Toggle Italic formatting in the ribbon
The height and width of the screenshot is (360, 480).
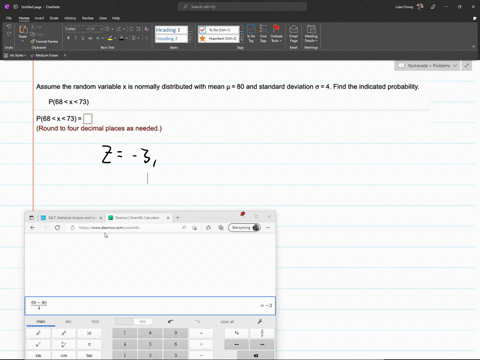pos(76,38)
